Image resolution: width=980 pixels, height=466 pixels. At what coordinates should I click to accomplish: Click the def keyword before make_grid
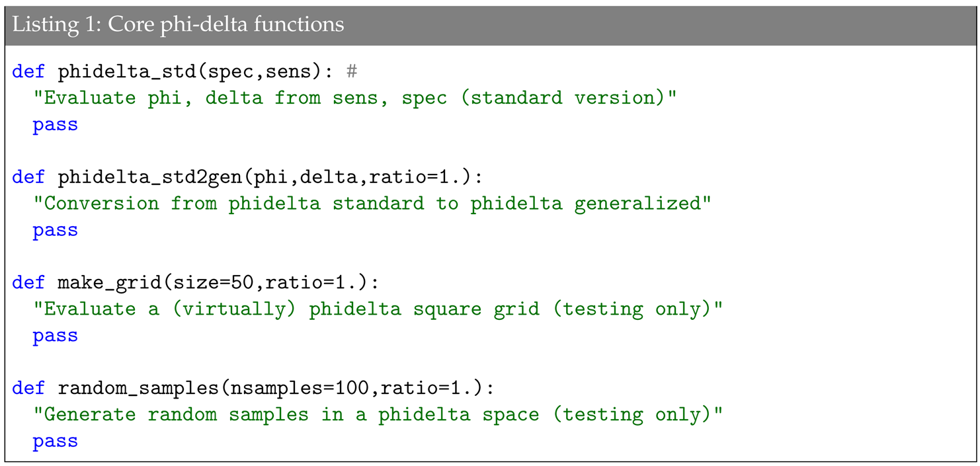(28, 283)
